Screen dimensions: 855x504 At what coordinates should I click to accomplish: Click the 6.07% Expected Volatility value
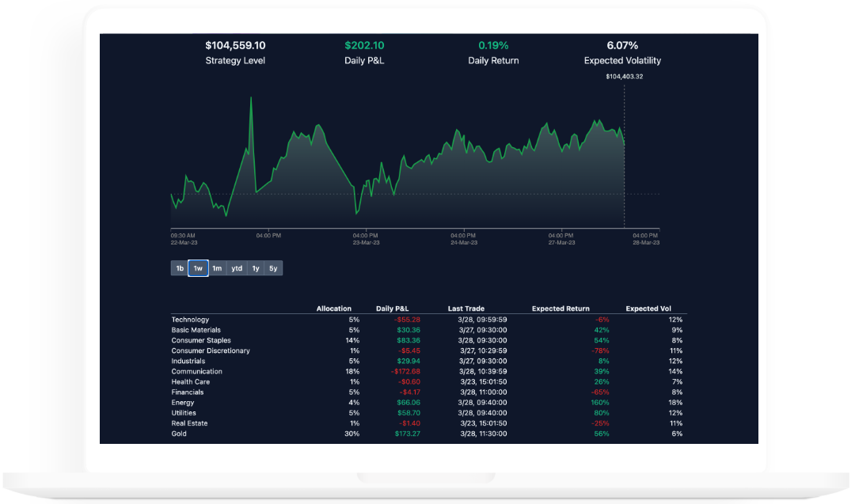tap(622, 45)
